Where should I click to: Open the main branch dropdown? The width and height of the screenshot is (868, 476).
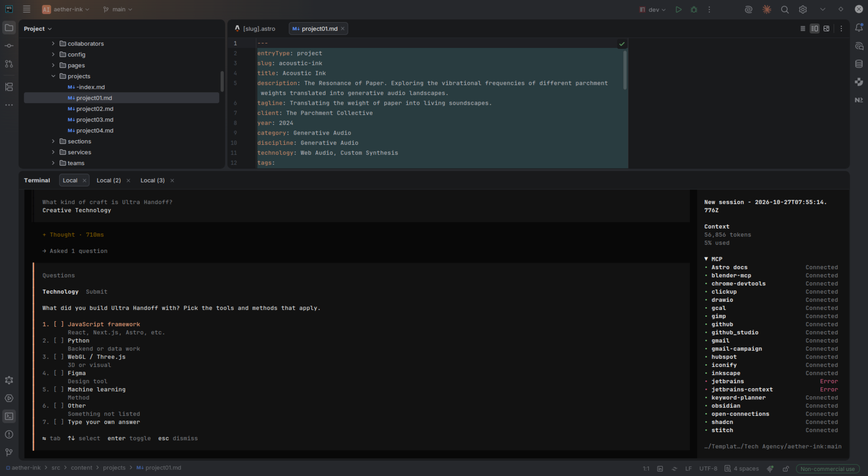tap(118, 9)
